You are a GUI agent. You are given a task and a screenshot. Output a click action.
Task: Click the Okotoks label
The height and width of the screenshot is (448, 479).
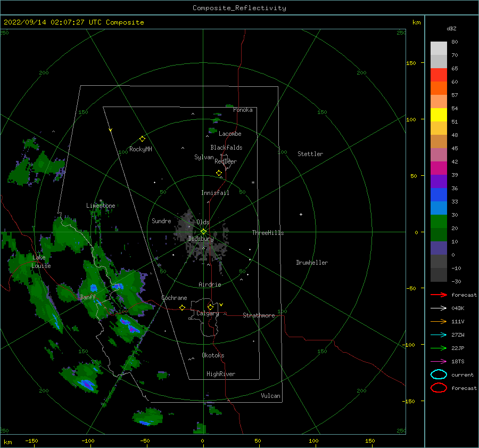[213, 355]
